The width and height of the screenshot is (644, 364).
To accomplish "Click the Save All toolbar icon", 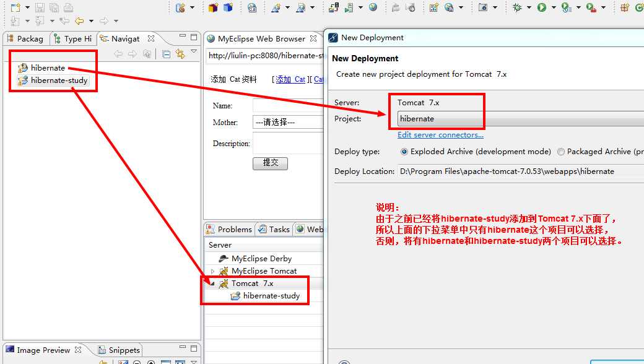I will [x=54, y=7].
